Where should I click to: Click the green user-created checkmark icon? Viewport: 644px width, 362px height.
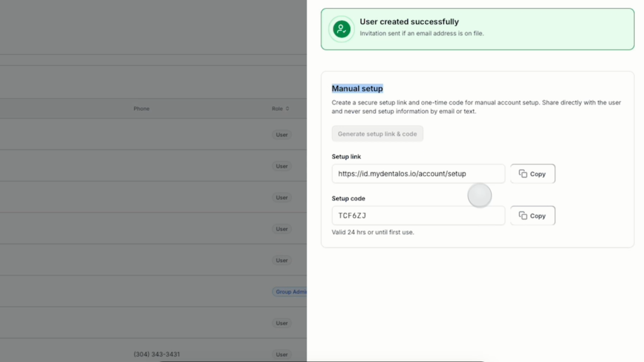(341, 29)
